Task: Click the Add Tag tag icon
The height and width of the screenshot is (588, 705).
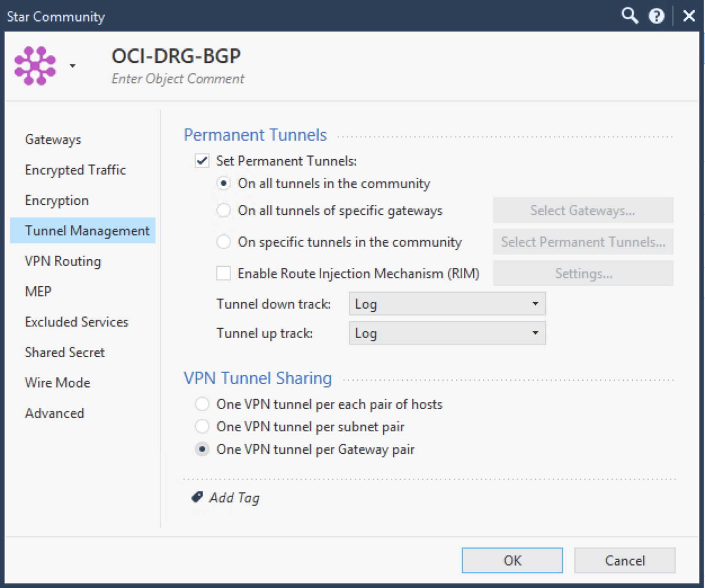Action: click(196, 497)
